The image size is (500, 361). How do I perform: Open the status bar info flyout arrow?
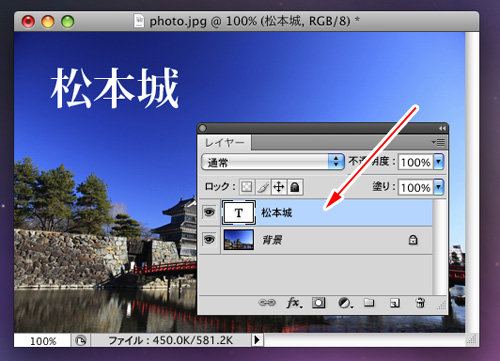(x=257, y=340)
